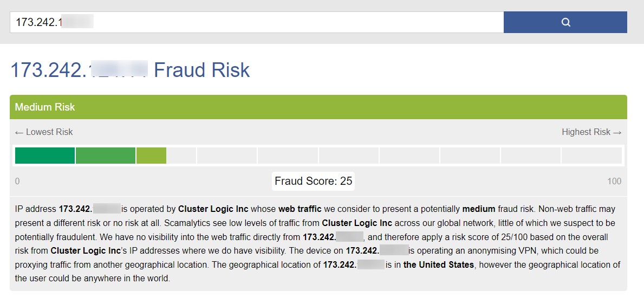
Task: Click the 100 maximum scale label
Action: click(614, 181)
